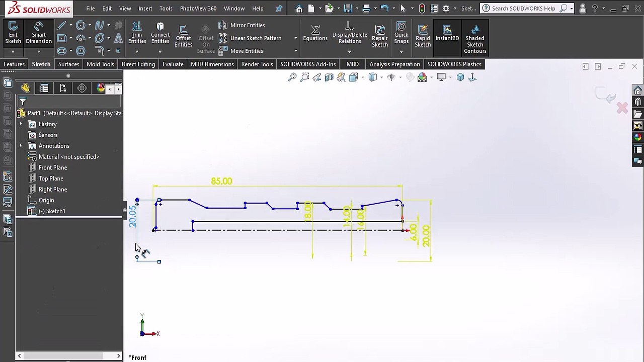Select the Straight Slot tool
This screenshot has height=362, width=644.
coord(61,51)
